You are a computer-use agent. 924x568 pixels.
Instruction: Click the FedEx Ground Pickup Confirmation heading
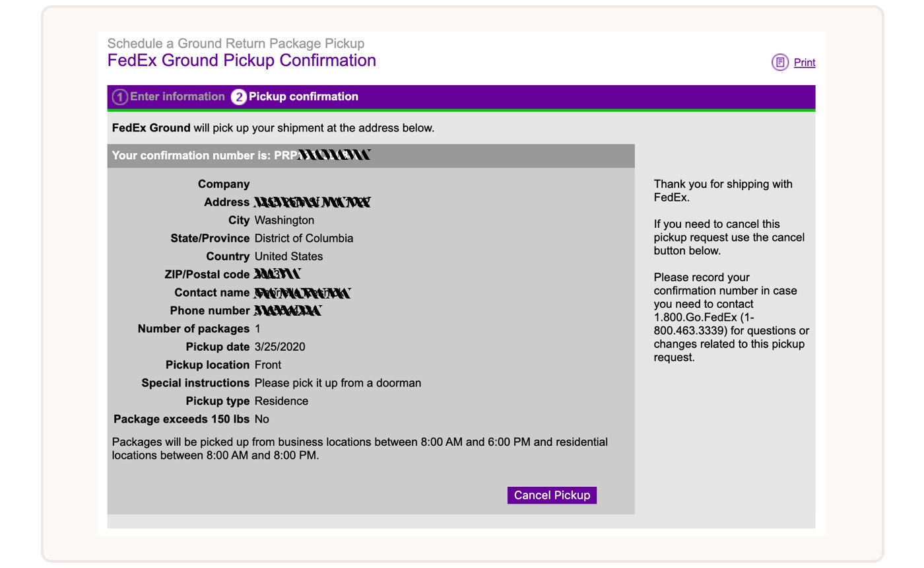point(242,61)
